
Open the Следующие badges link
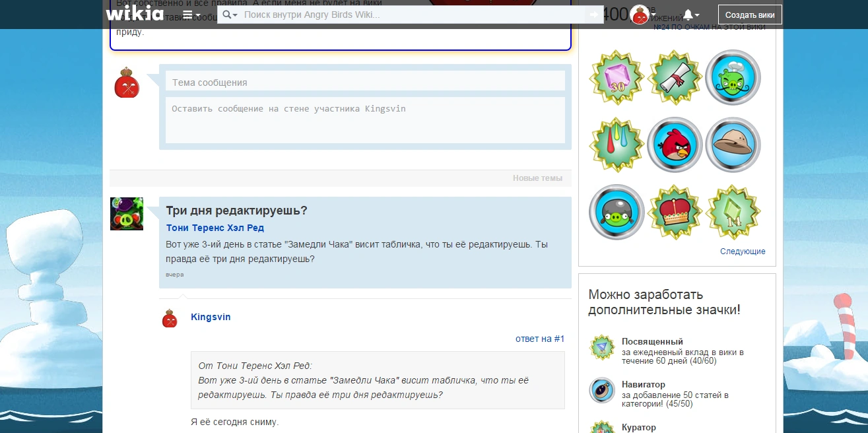pyautogui.click(x=743, y=251)
